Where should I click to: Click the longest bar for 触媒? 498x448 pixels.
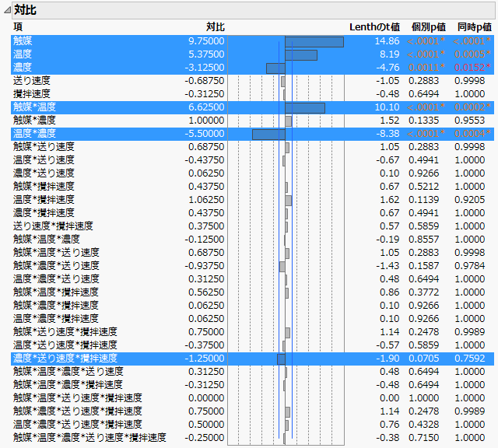pyautogui.click(x=314, y=41)
